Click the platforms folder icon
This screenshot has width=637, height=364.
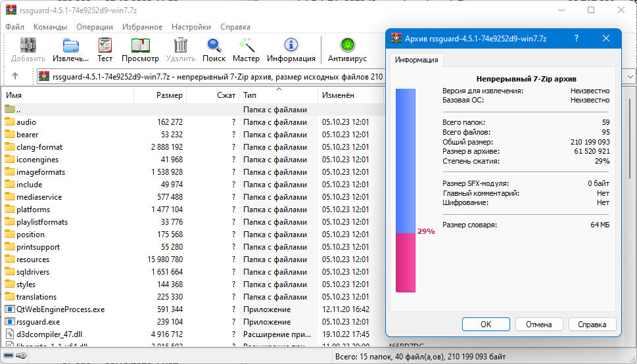click(x=10, y=209)
